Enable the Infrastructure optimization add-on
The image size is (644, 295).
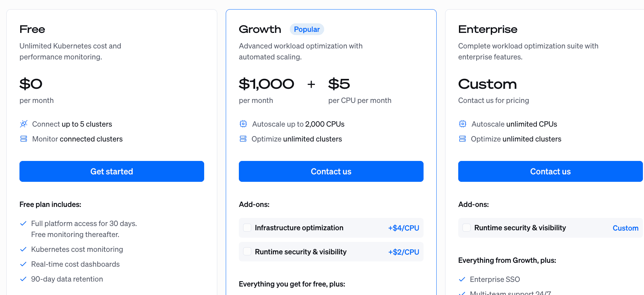coord(247,227)
